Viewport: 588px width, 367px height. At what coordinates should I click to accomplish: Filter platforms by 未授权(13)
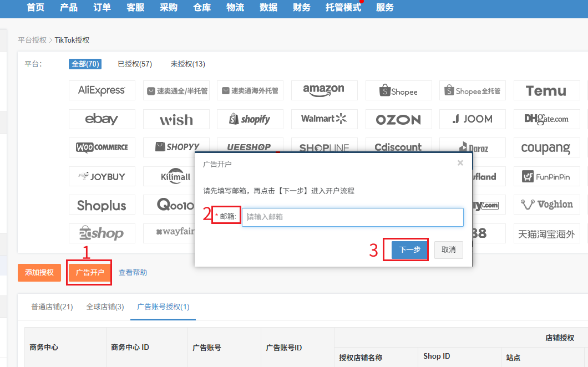188,64
